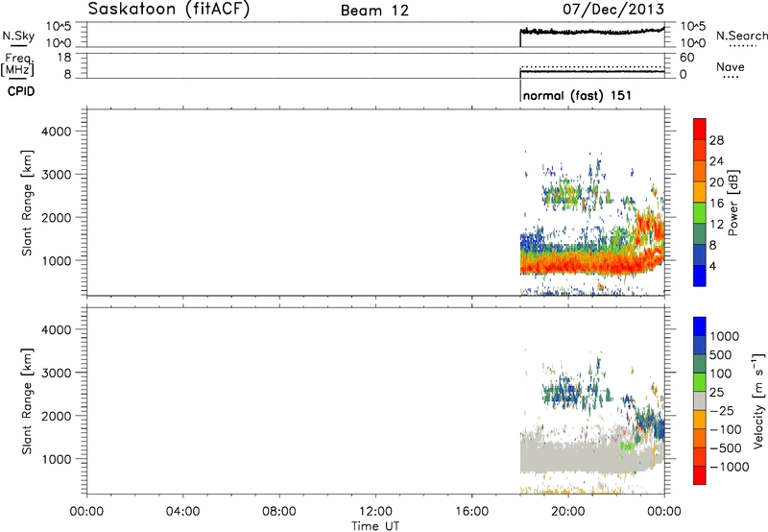Click the 'CPID' label

pos(21,91)
